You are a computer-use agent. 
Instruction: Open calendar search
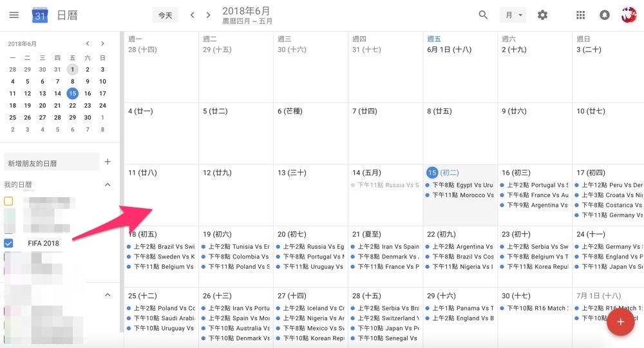483,15
